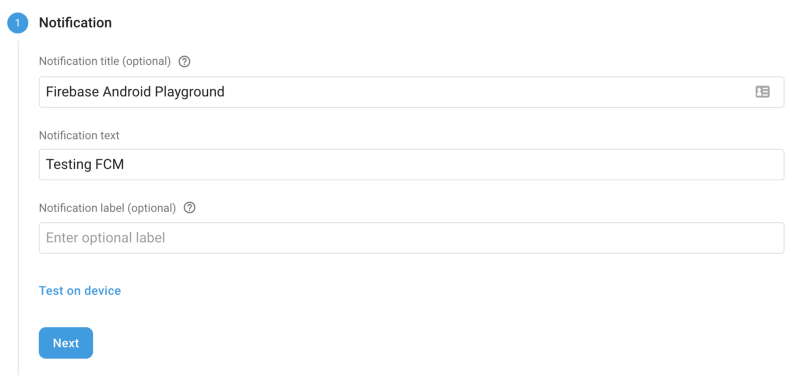Select the Notification step heading
800x375 pixels.
tap(76, 23)
